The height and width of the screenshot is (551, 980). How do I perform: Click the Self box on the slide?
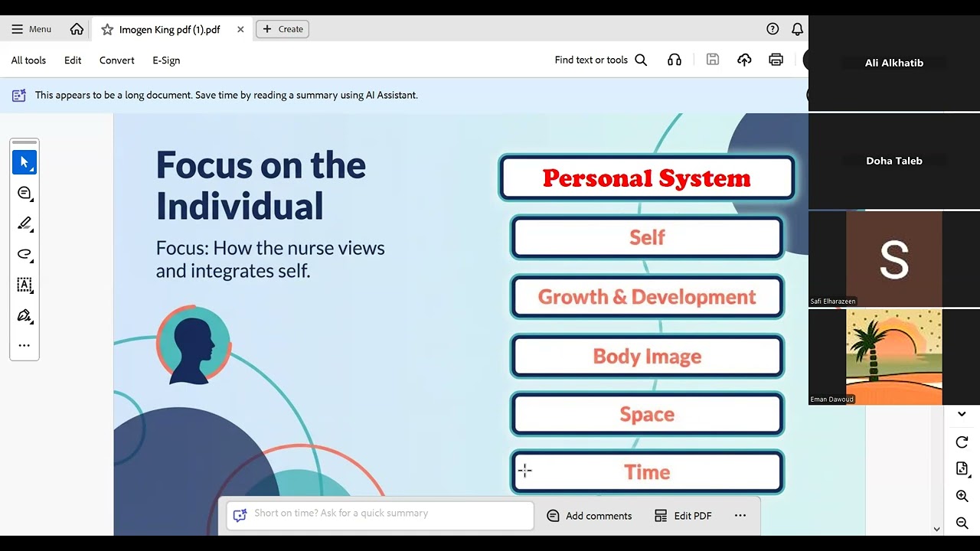point(647,237)
